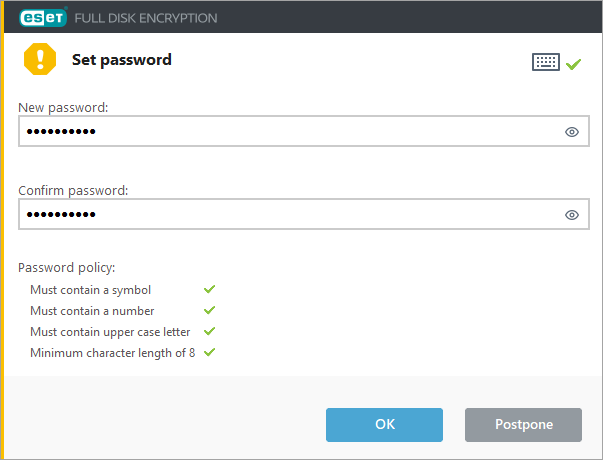Viewport: 603px width, 460px height.
Task: Reveal the Confirm password characters
Action: [x=572, y=215]
